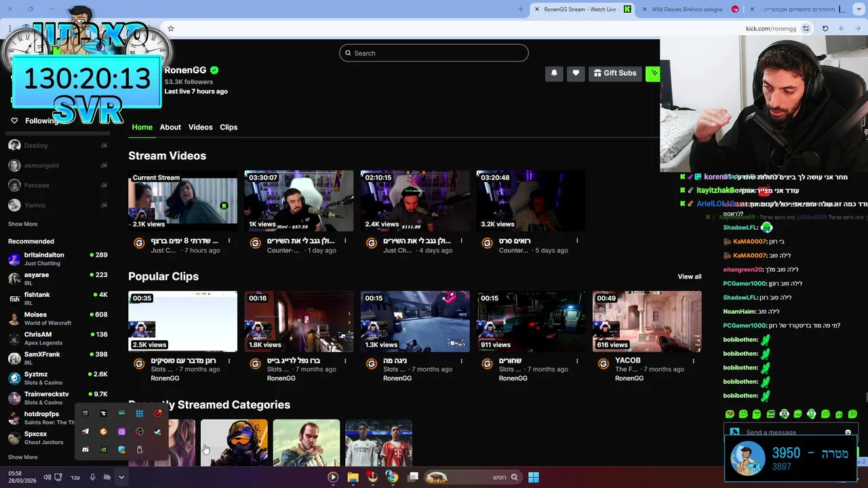Open the 03:30:07 stream video thumbnail

click(299, 201)
